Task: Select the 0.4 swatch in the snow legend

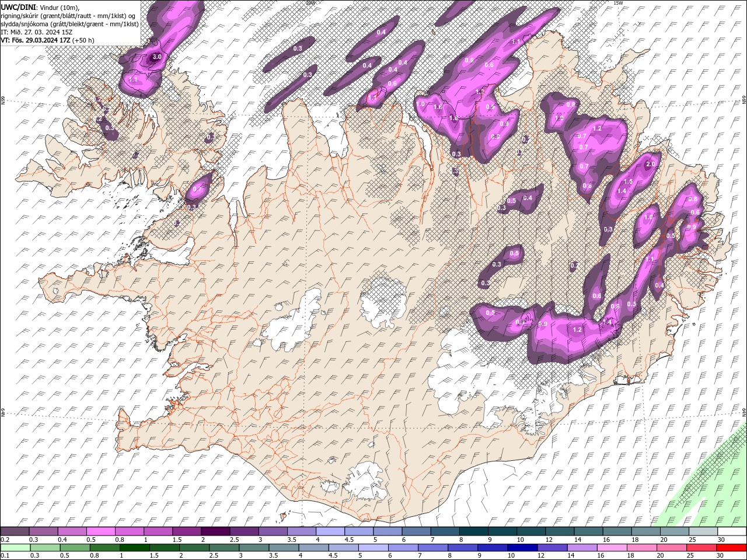Action: 72,531
